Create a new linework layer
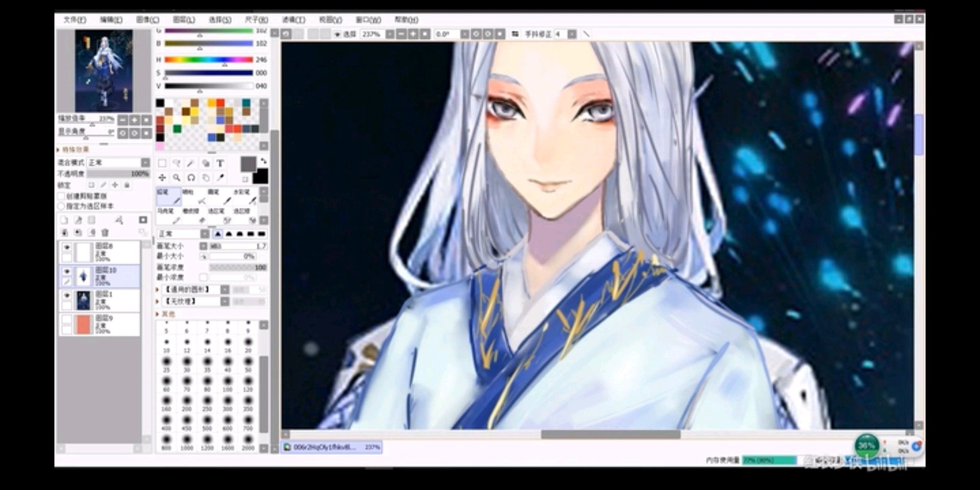980x490 pixels. [x=78, y=220]
